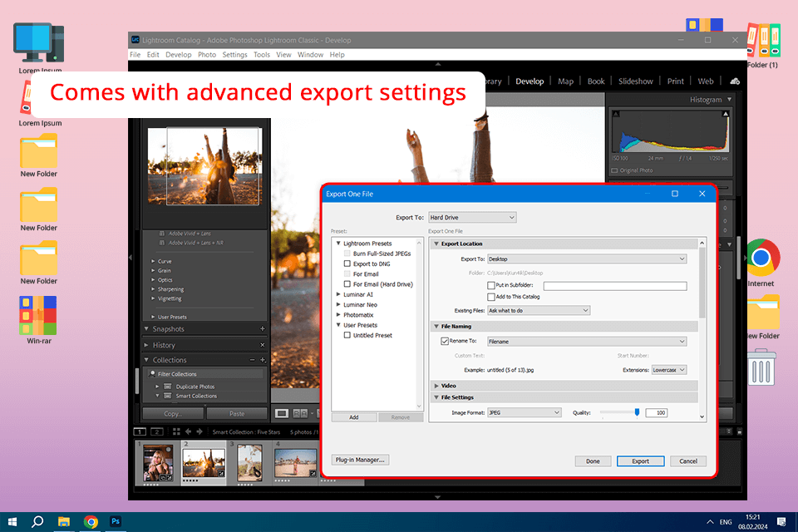
Task: Adjust the Quality slider
Action: 637,412
